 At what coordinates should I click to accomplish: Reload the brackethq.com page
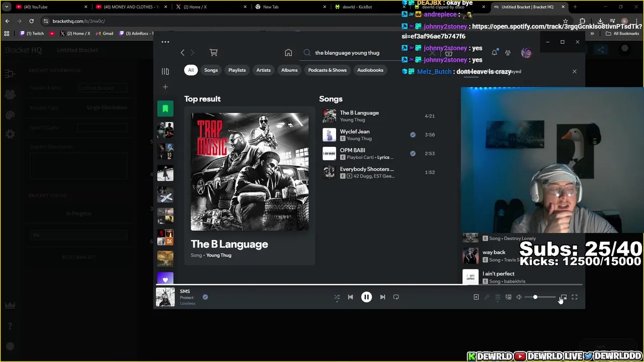coord(31,21)
